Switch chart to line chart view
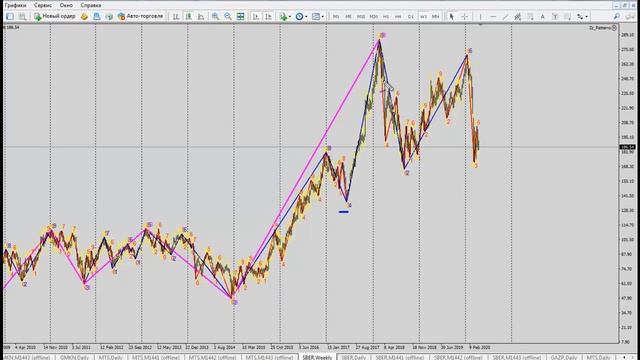640x360 pixels. (201, 16)
